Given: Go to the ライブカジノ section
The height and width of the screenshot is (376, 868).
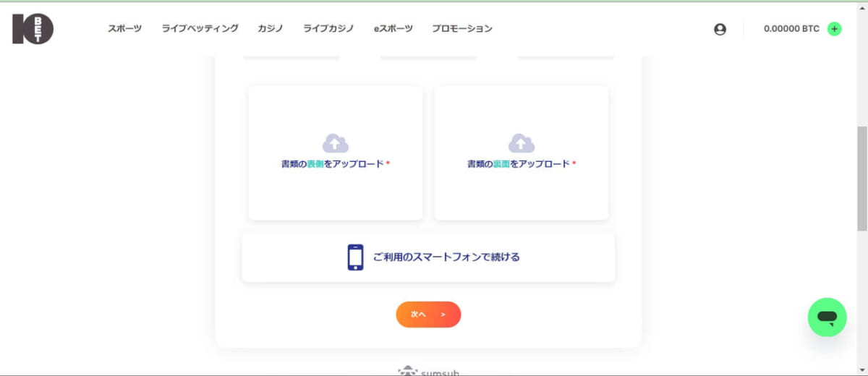Looking at the screenshot, I should coord(328,29).
